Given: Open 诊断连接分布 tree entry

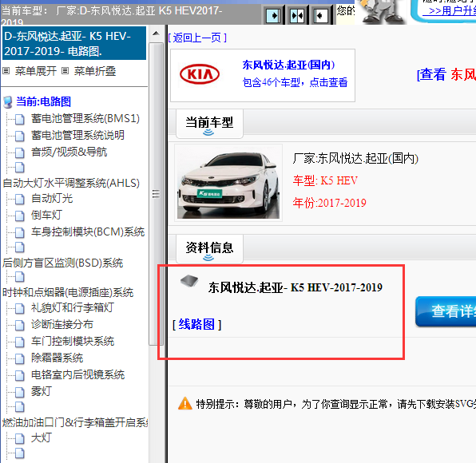Looking at the screenshot, I should pos(62,324).
